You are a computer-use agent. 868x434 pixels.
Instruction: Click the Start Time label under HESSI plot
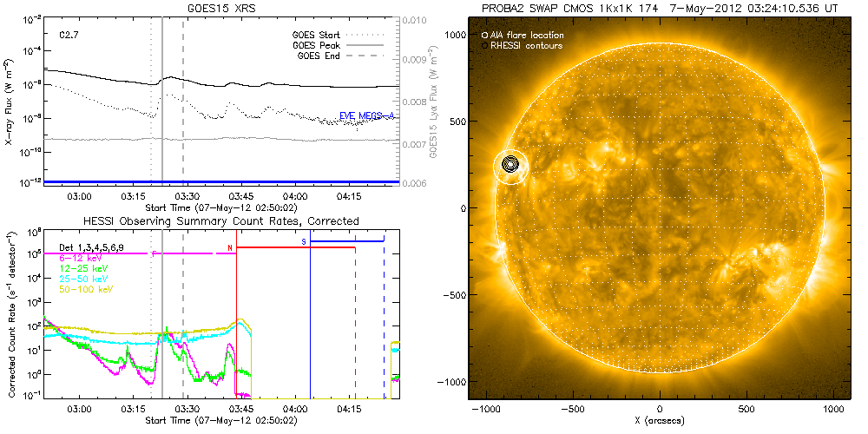coord(220,421)
